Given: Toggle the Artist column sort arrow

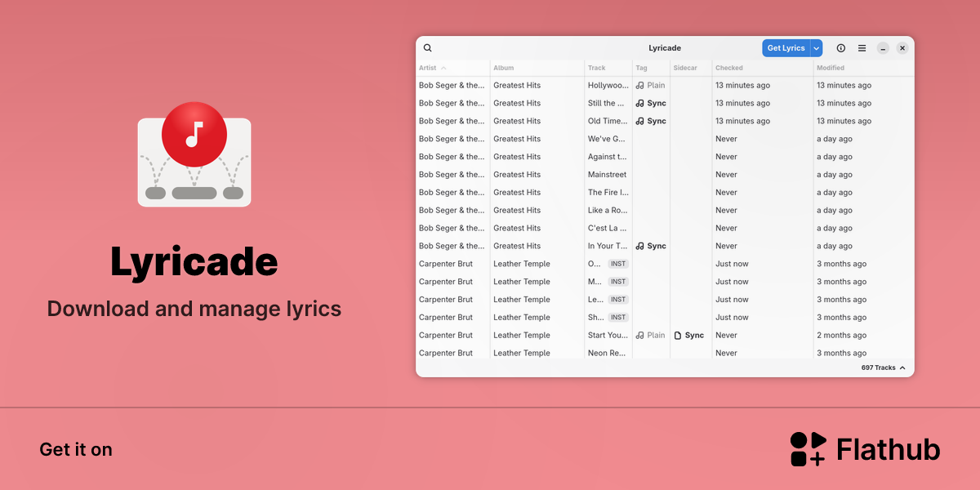Looking at the screenshot, I should [x=443, y=68].
